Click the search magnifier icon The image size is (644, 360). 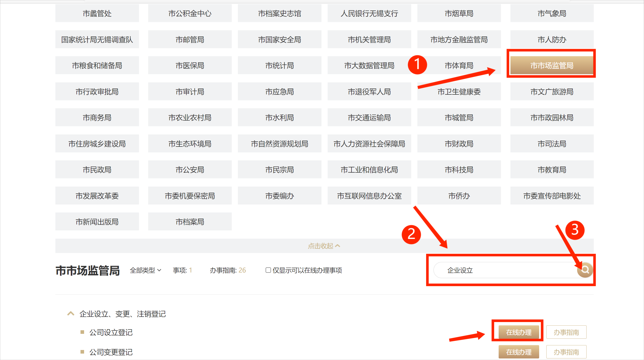(x=585, y=270)
